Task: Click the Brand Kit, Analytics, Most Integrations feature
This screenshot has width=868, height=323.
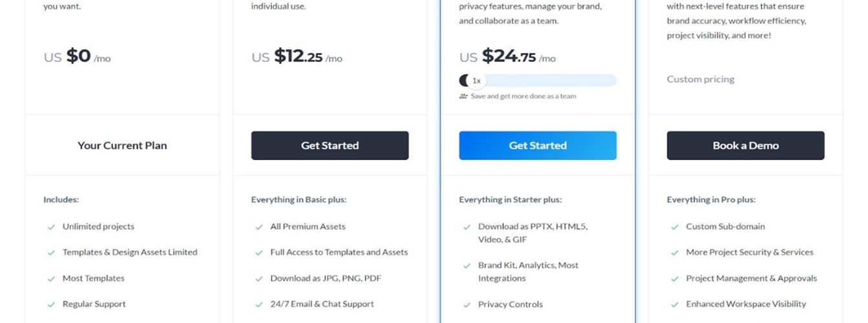Action: click(x=528, y=271)
